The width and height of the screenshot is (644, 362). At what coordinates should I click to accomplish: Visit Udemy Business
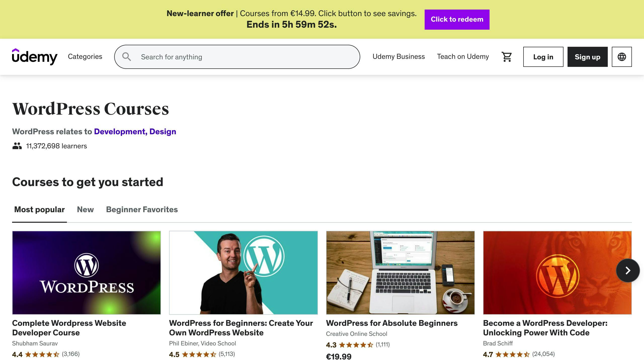click(398, 57)
